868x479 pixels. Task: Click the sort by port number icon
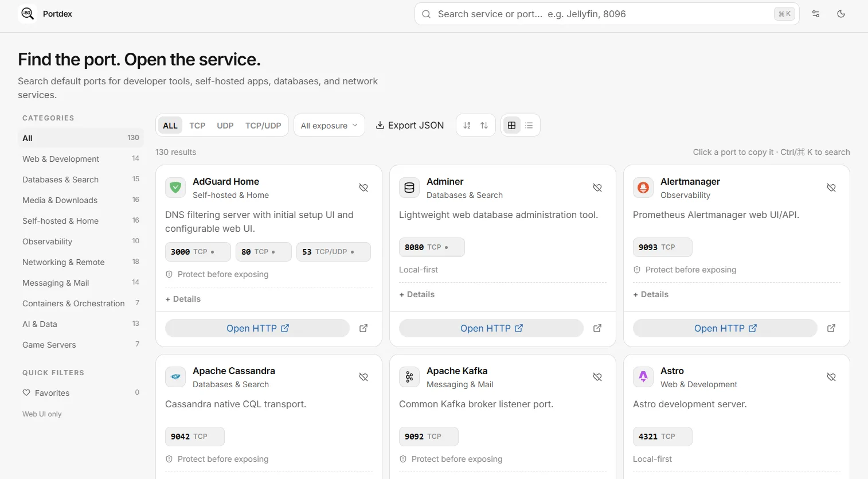click(467, 125)
